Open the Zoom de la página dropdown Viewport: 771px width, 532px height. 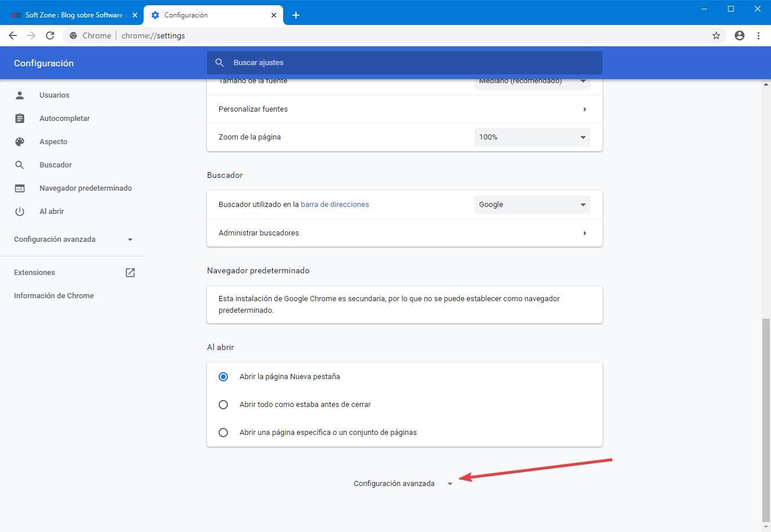click(533, 137)
